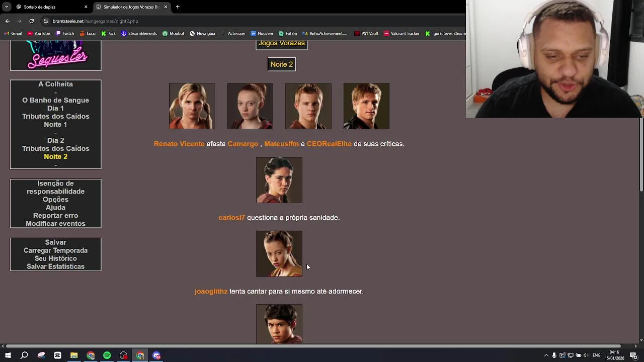This screenshot has width=644, height=362.
Task: Open the IgorEsteves Stream bookmark
Action: pyautogui.click(x=446, y=34)
